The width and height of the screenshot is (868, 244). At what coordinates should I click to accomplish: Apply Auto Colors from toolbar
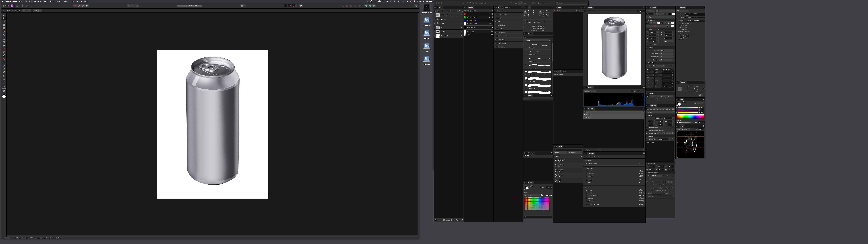click(83, 6)
